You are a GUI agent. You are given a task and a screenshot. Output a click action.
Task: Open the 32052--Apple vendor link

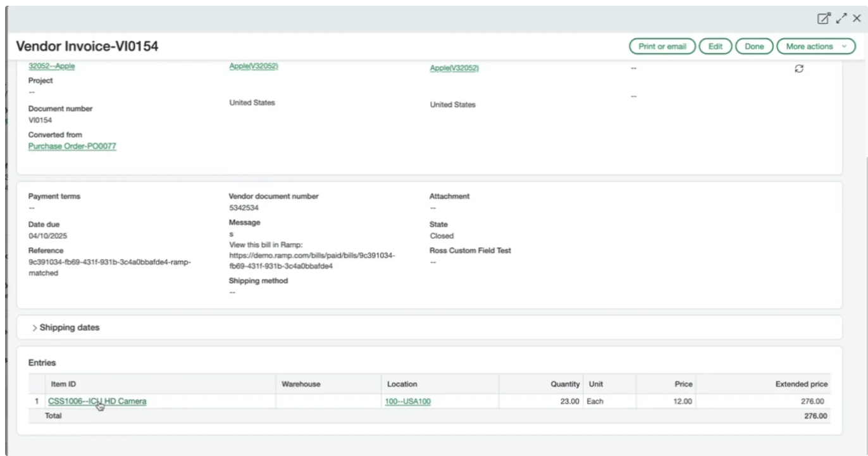coord(51,66)
